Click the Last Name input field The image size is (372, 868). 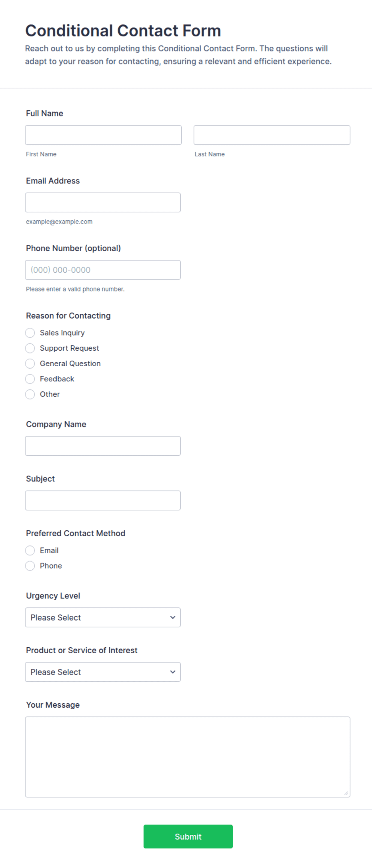[272, 135]
